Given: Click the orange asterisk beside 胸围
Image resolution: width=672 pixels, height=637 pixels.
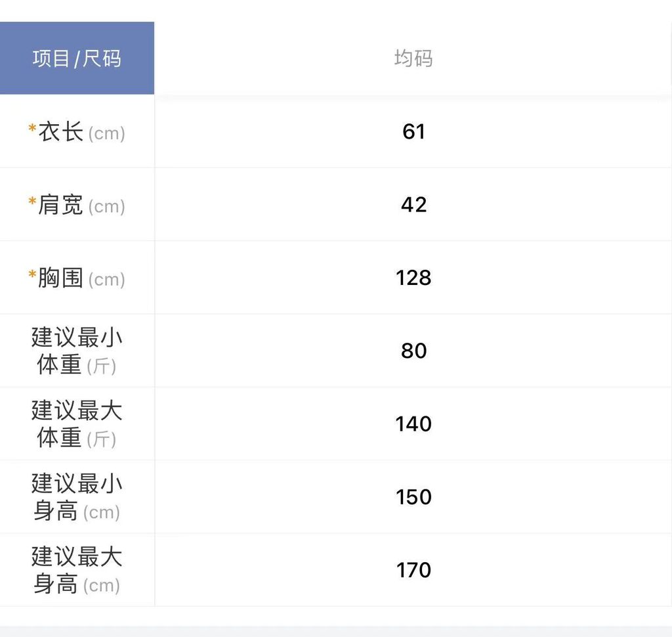Looking at the screenshot, I should point(32,275).
